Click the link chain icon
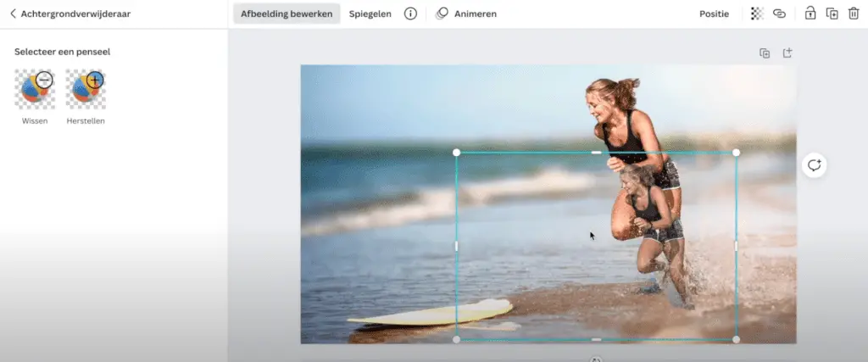868x362 pixels. 780,14
